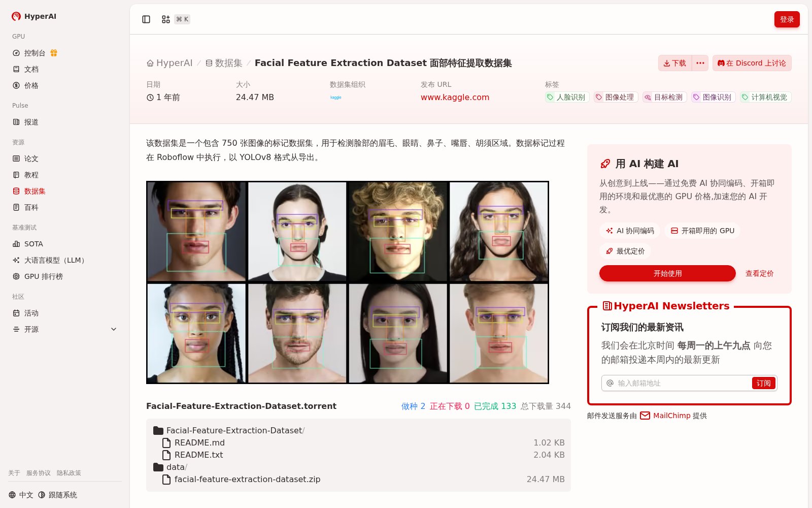This screenshot has width=812, height=508.
Task: Open the more options ellipsis menu
Action: click(x=700, y=63)
